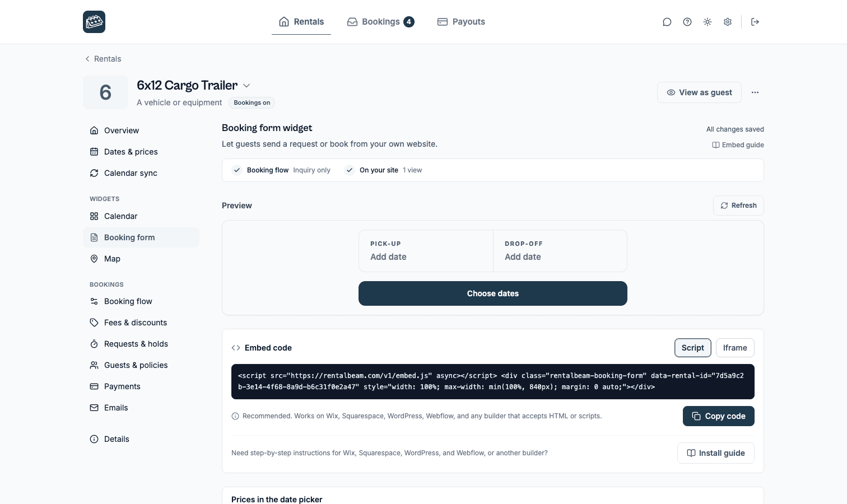Image resolution: width=847 pixels, height=504 pixels.
Task: Click the Drop-off Add date field
Action: [x=560, y=251]
